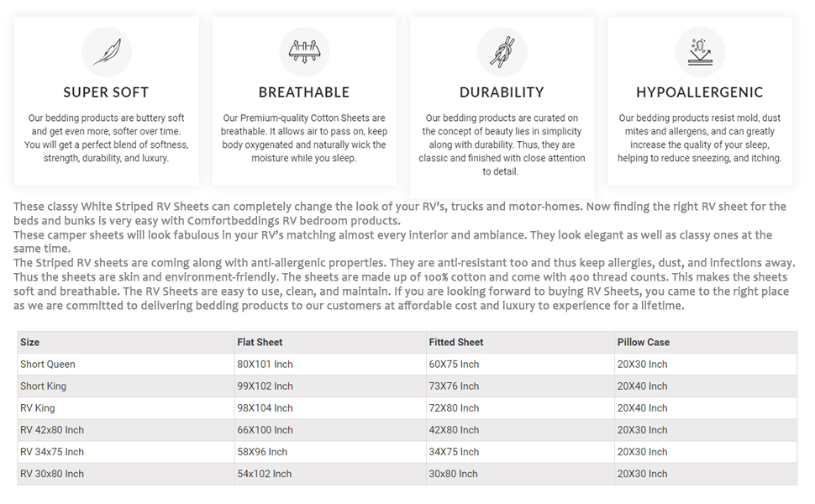Viewport: 815px width, 504px height.
Task: Click the knotted rope Durability icon
Action: tap(502, 52)
